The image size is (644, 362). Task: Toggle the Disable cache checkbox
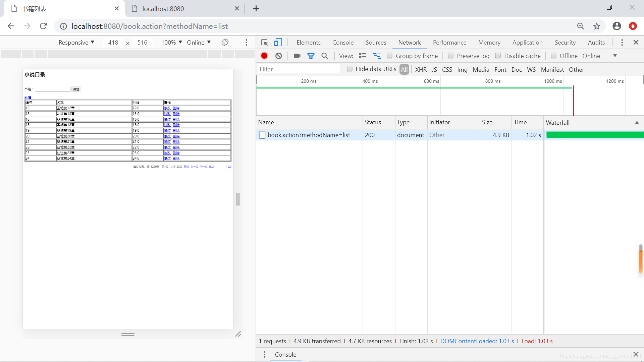click(x=498, y=56)
